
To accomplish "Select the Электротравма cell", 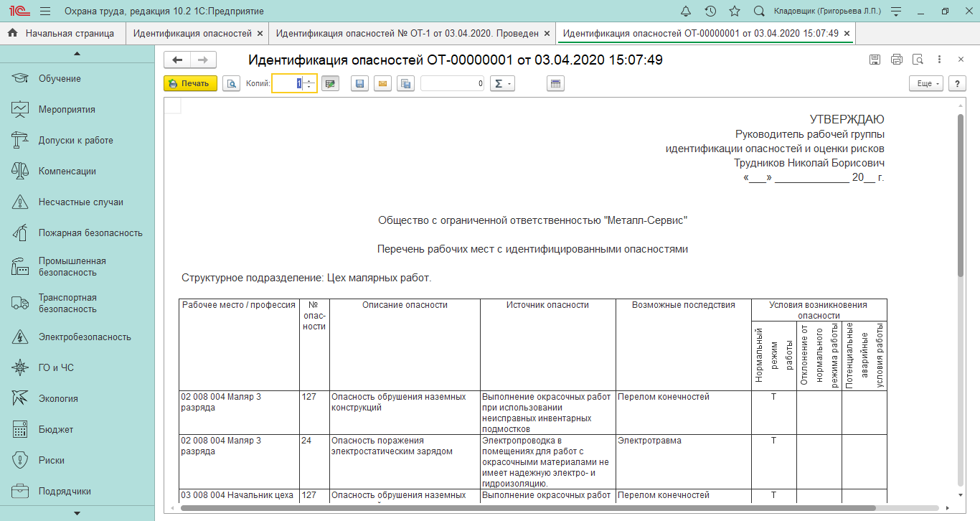I will click(x=684, y=461).
